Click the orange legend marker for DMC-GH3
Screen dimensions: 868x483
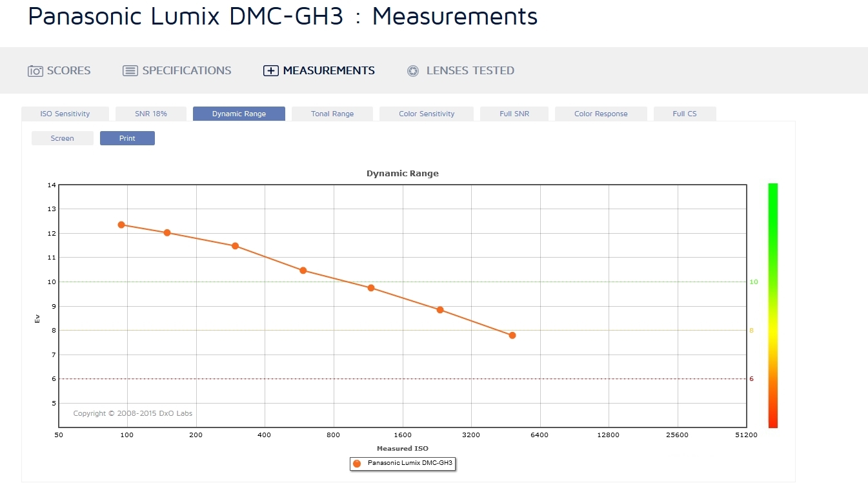click(357, 464)
